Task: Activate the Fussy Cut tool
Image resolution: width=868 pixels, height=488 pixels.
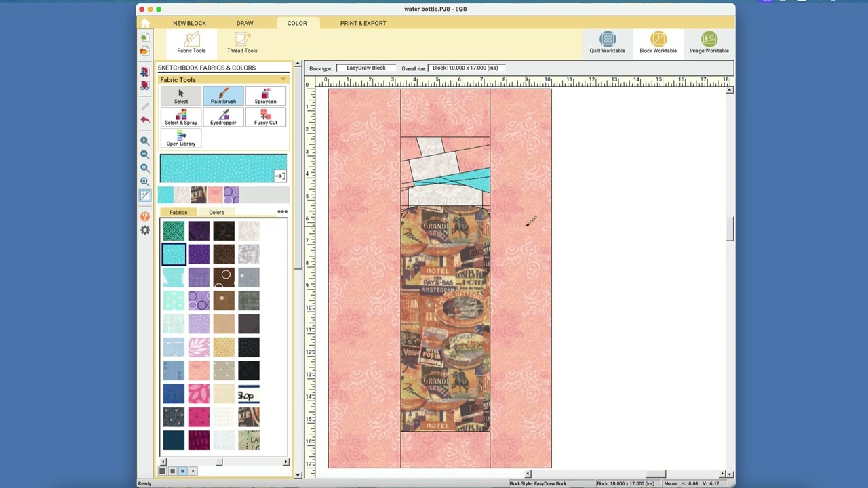Action: pyautogui.click(x=265, y=117)
